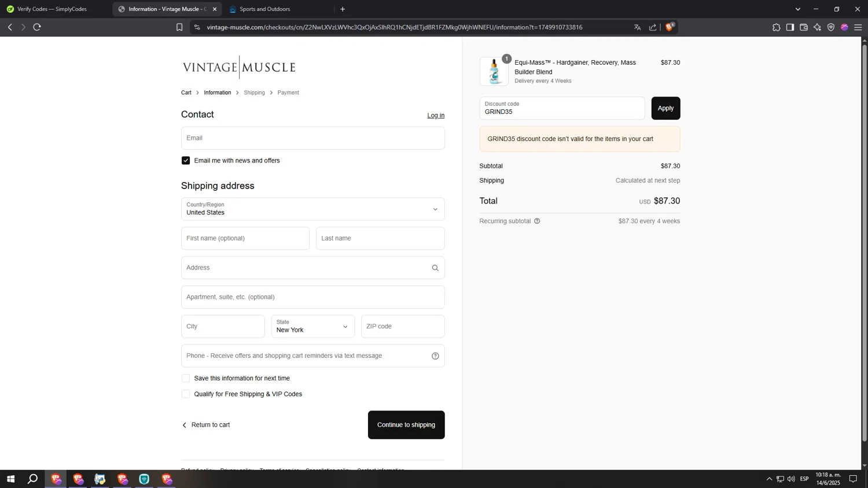Open browser extensions puzzle icon
Viewport: 868px width, 488px height.
point(776,27)
